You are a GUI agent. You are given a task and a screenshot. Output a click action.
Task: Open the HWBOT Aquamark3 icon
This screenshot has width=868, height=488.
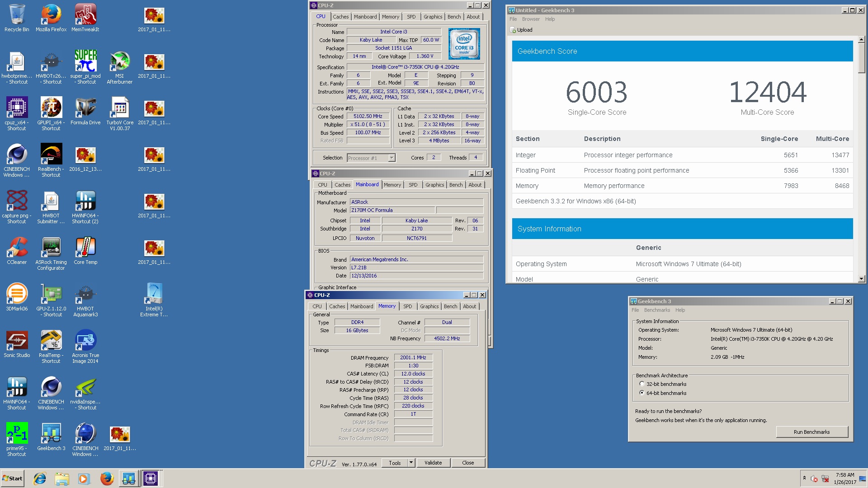pos(85,300)
